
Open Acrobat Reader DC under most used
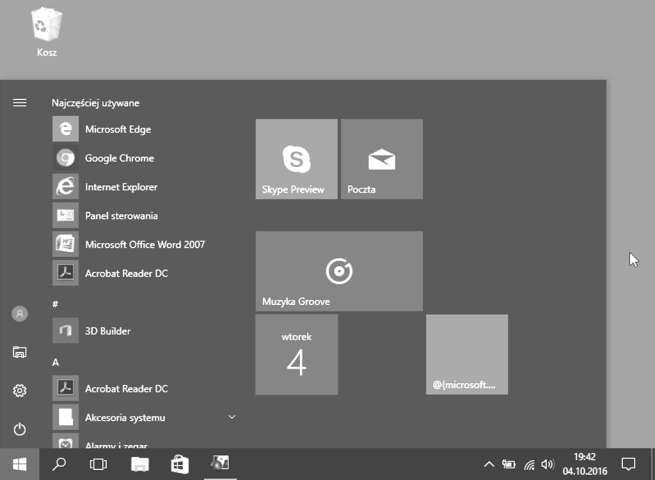(142, 273)
